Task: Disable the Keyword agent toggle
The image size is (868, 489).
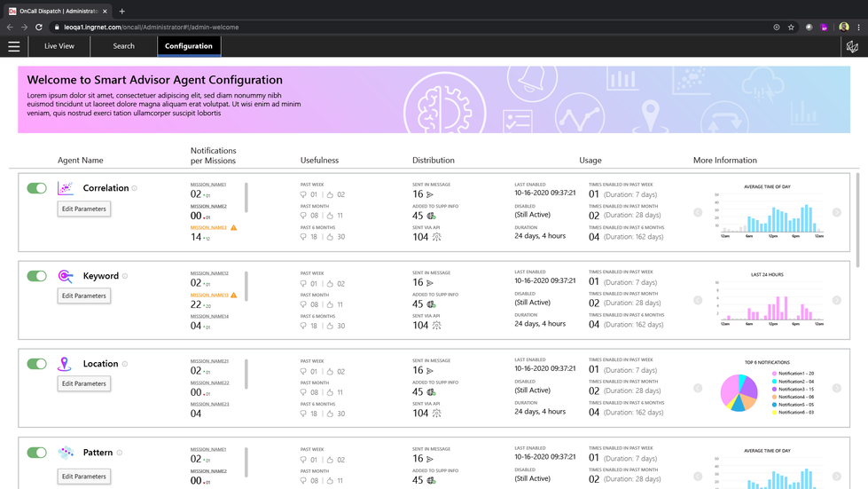Action: (37, 276)
